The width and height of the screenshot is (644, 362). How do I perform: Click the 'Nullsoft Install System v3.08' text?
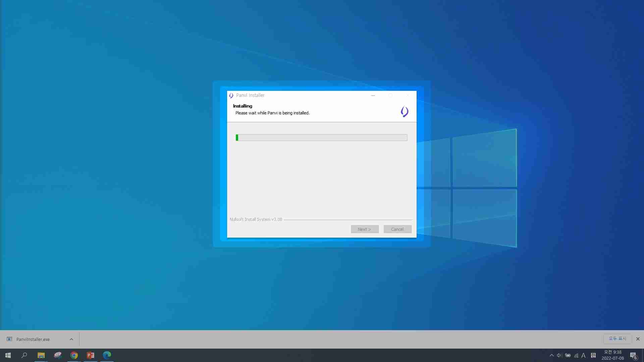point(256,220)
